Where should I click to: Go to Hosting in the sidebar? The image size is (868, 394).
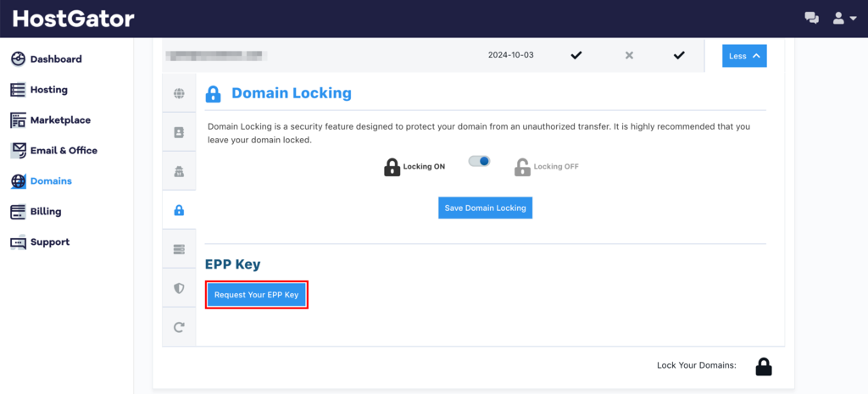48,90
